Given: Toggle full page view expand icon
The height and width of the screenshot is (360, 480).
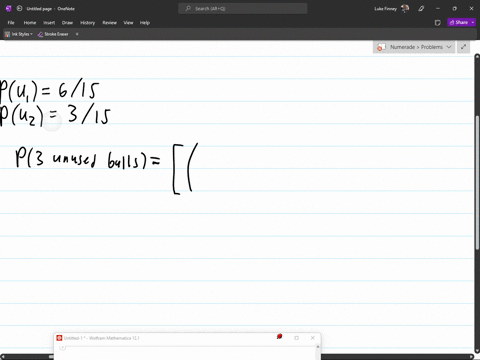Looking at the screenshot, I should (463, 47).
